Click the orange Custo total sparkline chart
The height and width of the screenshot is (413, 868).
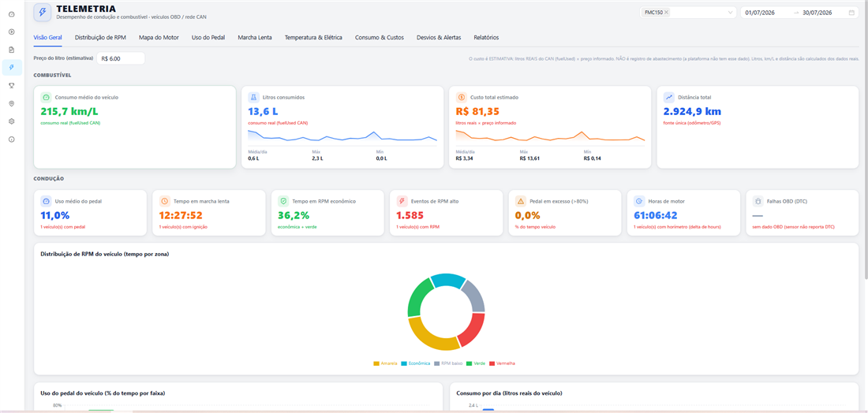coord(550,138)
